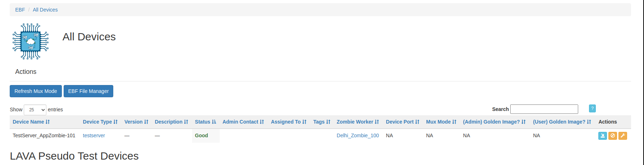Go to EBF breadcrumb link
The image size is (644, 165).
click(20, 10)
